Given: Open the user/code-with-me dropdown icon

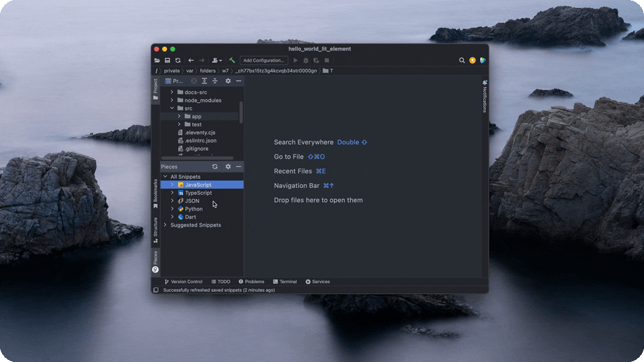Looking at the screenshot, I should pos(217,60).
